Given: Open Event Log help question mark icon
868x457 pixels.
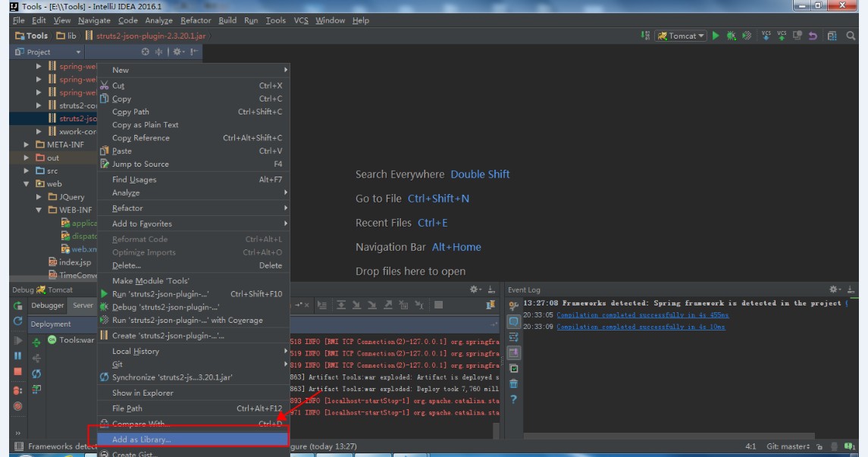Looking at the screenshot, I should click(x=514, y=399).
